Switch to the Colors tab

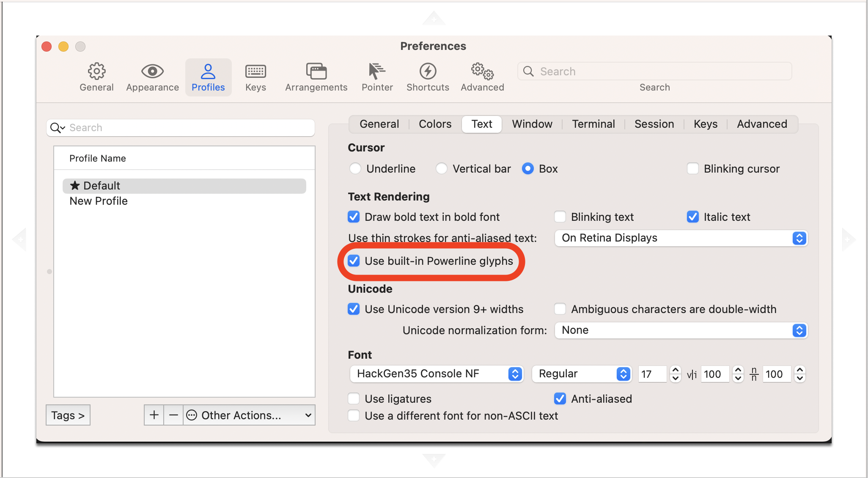(x=435, y=124)
